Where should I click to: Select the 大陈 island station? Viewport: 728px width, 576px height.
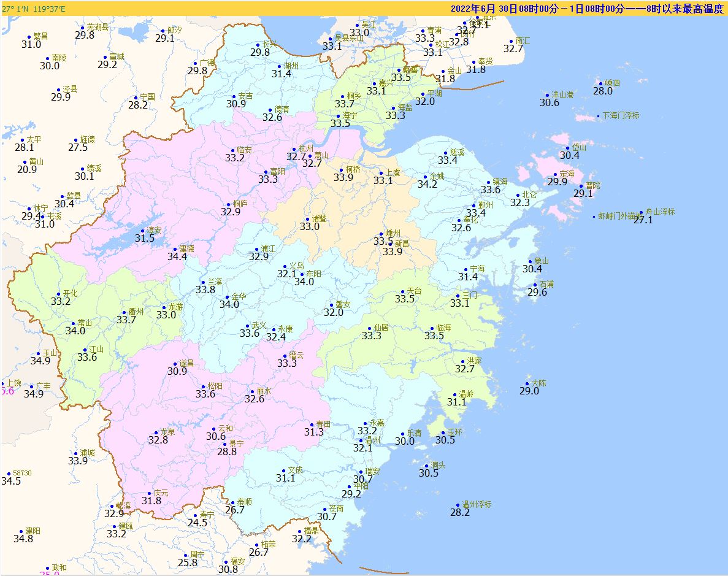point(527,384)
